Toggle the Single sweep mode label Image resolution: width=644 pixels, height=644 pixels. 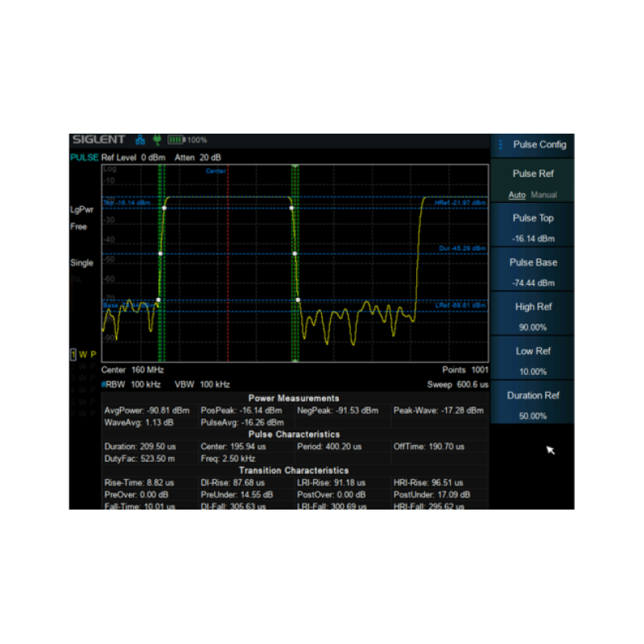click(x=81, y=262)
